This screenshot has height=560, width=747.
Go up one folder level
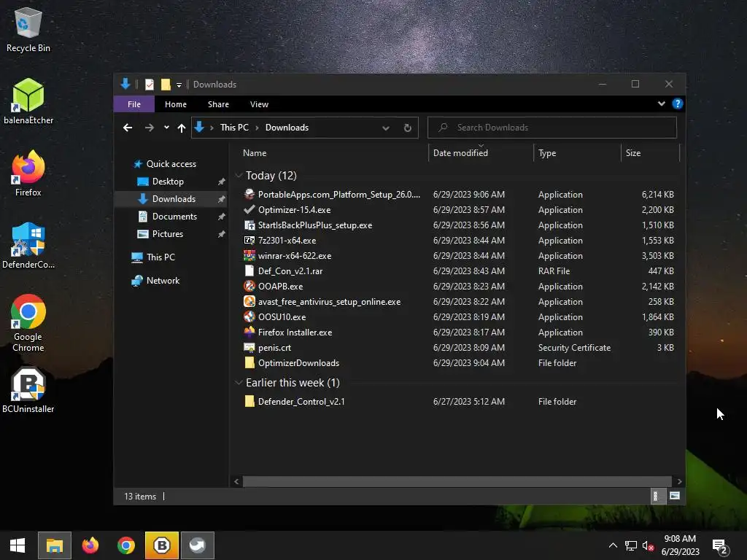click(181, 128)
